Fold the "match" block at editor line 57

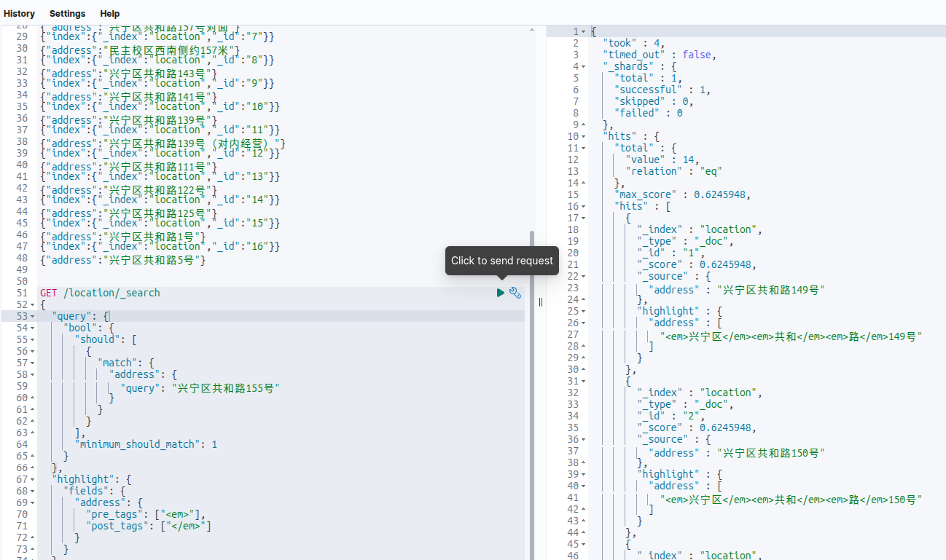[x=33, y=363]
